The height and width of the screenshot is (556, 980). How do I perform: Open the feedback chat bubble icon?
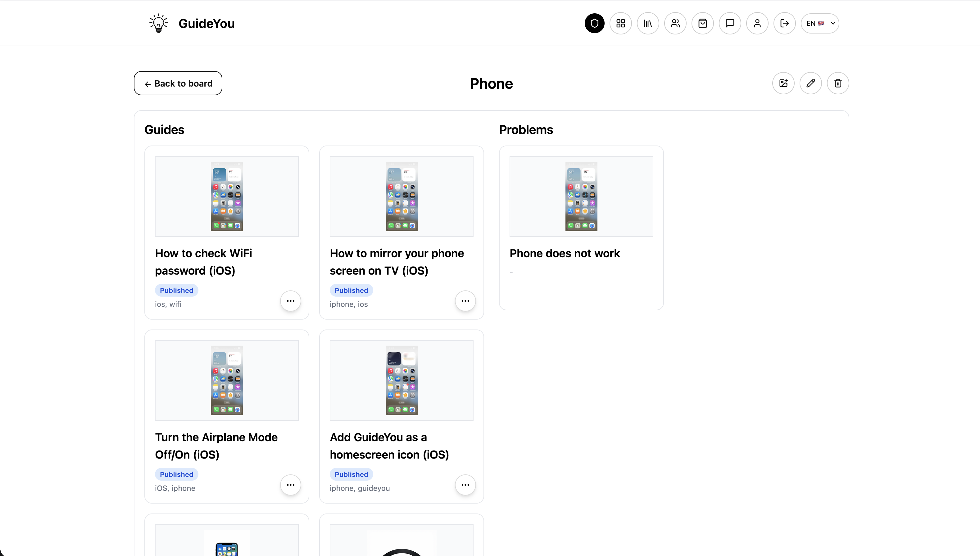[x=730, y=23]
